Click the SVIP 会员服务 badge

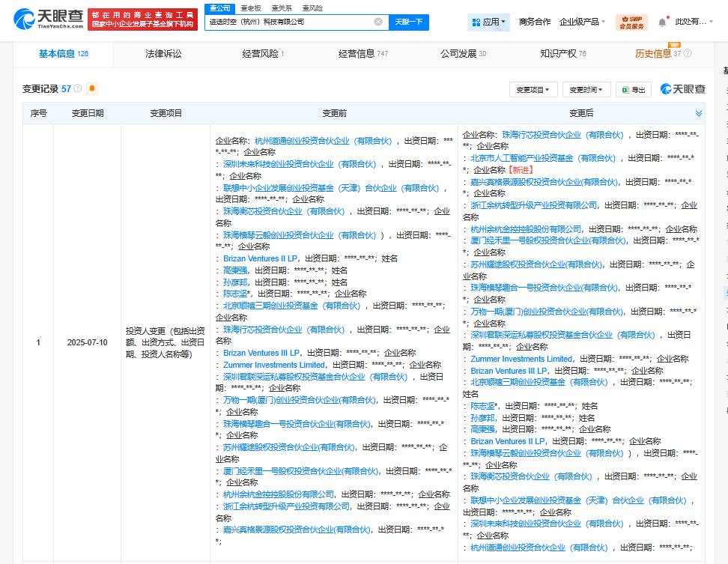631,22
